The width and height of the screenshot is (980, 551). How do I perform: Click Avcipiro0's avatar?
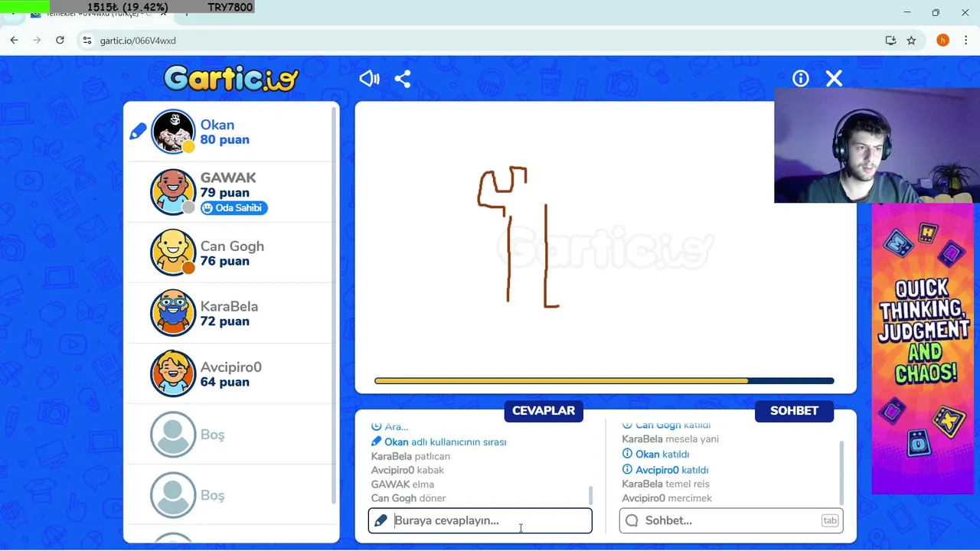coord(173,373)
